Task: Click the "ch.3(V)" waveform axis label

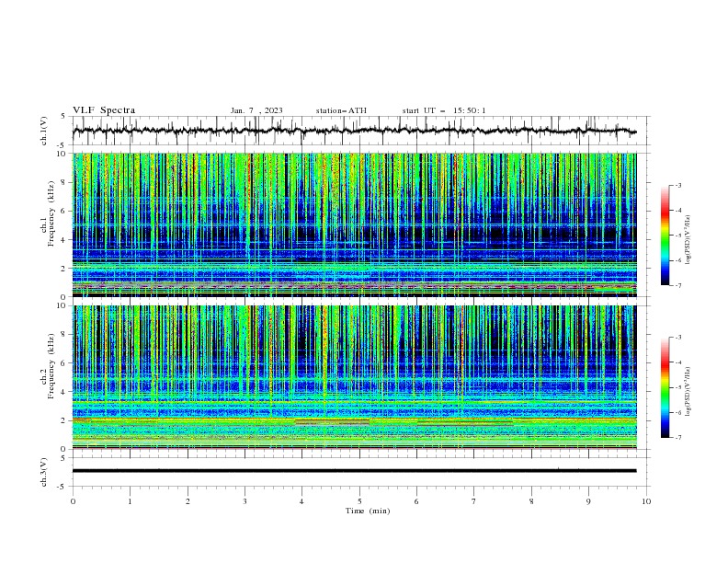Action: coord(44,472)
